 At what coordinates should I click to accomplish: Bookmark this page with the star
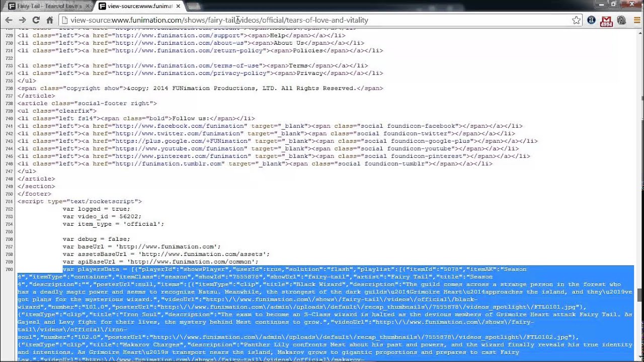pyautogui.click(x=576, y=20)
